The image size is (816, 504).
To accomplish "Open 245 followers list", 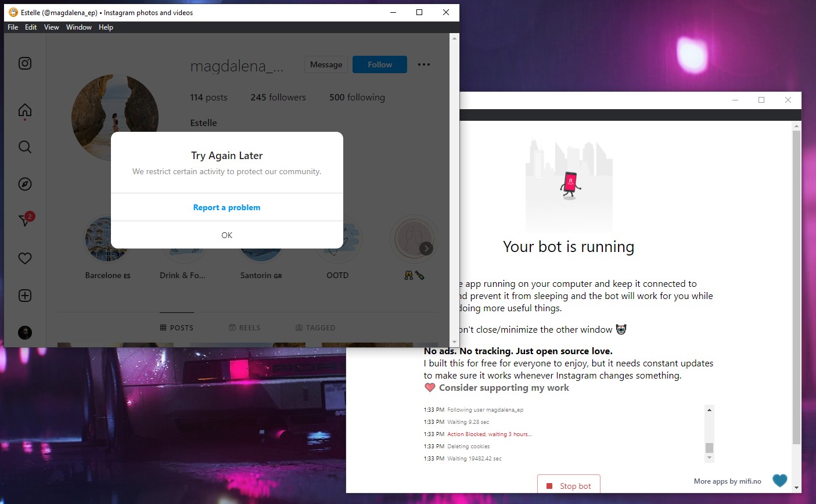I will [278, 98].
